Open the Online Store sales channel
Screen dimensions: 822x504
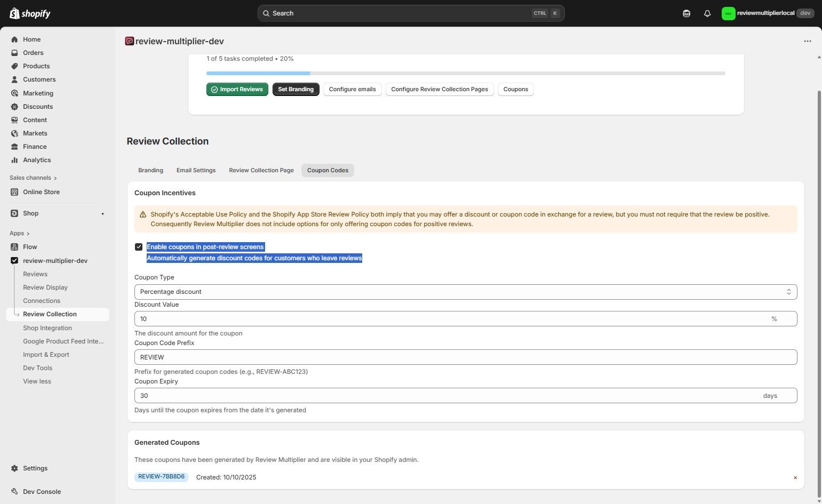click(x=41, y=191)
